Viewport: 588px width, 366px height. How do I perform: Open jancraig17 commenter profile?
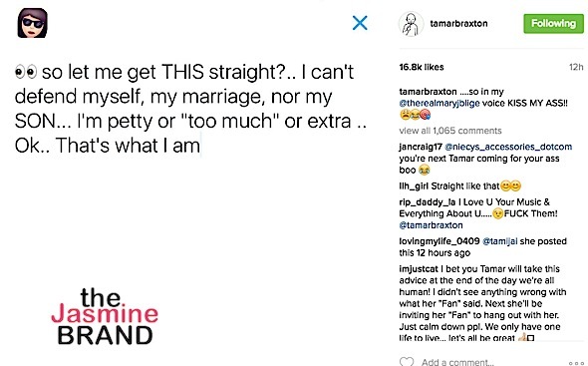click(x=421, y=147)
